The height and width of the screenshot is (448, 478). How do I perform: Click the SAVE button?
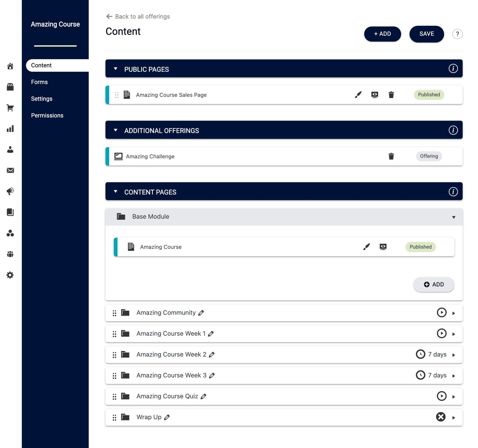point(427,34)
